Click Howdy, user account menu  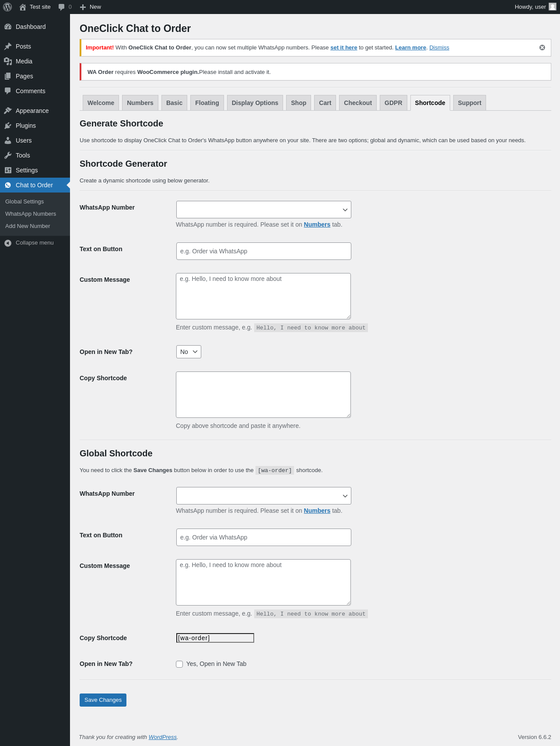[x=535, y=7]
